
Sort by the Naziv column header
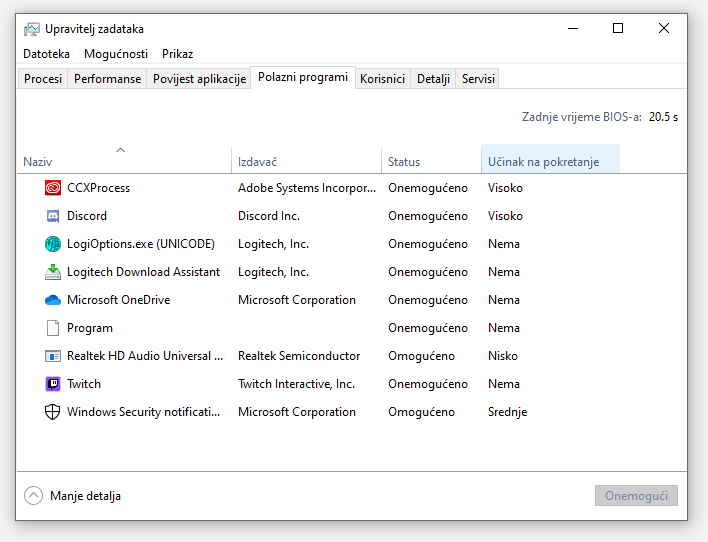click(38, 162)
